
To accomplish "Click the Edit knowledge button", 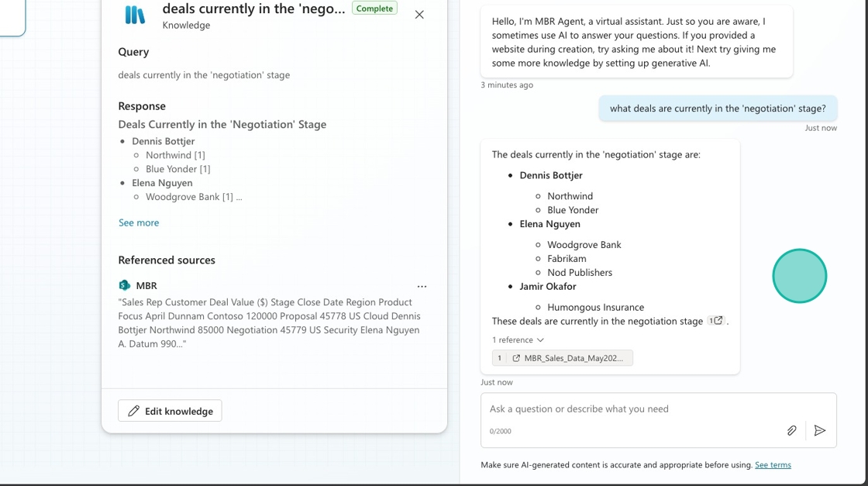I will 170,411.
